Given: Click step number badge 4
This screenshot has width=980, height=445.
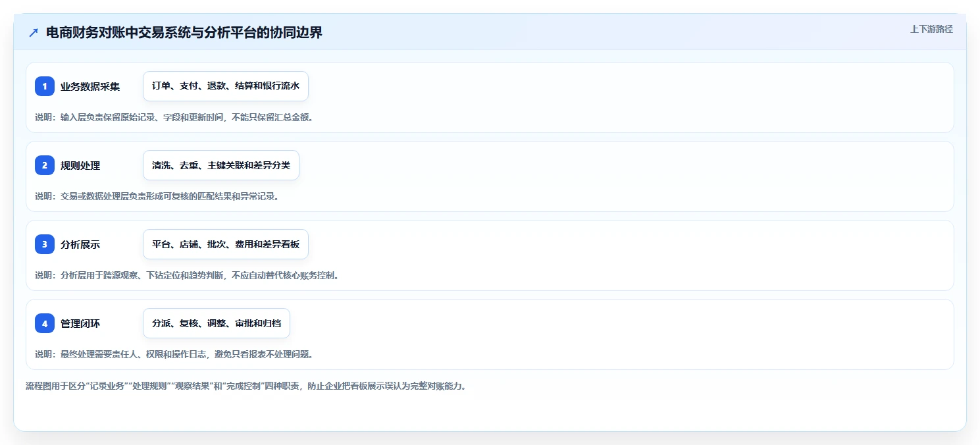Looking at the screenshot, I should [45, 323].
